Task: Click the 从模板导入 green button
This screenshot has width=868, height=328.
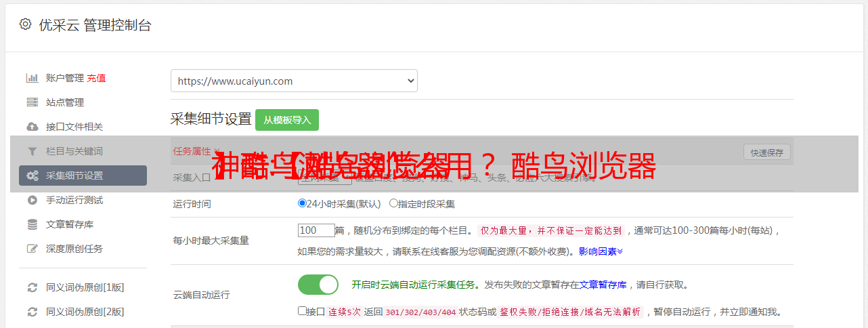Action: (x=287, y=120)
